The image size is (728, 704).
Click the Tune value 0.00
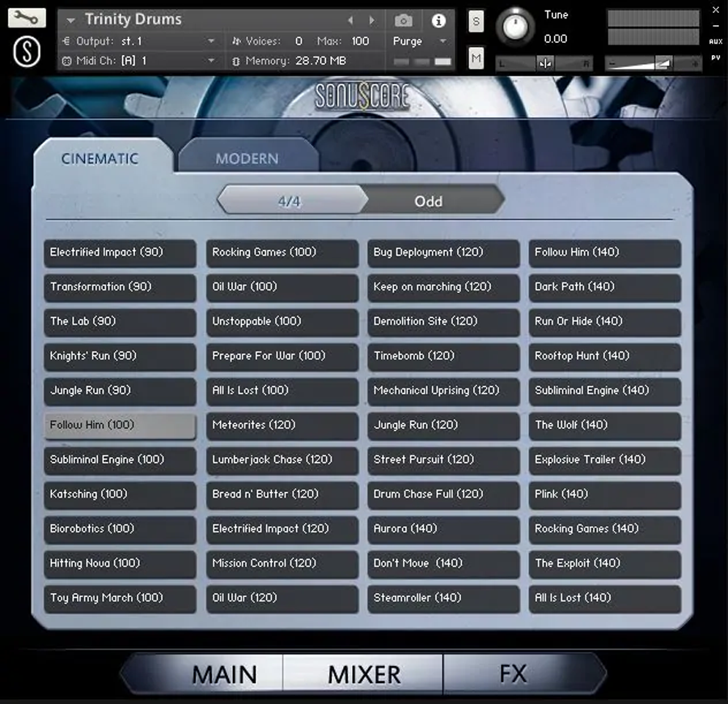click(555, 39)
